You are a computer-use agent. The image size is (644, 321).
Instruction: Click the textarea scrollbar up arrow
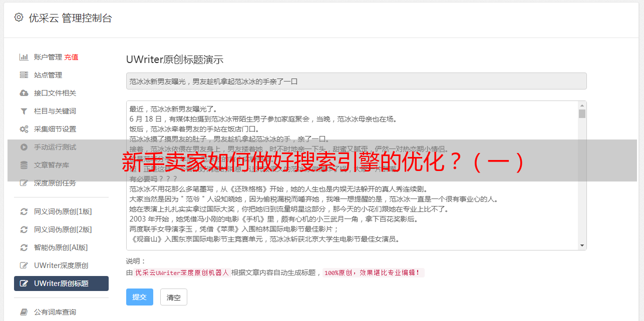582,105
